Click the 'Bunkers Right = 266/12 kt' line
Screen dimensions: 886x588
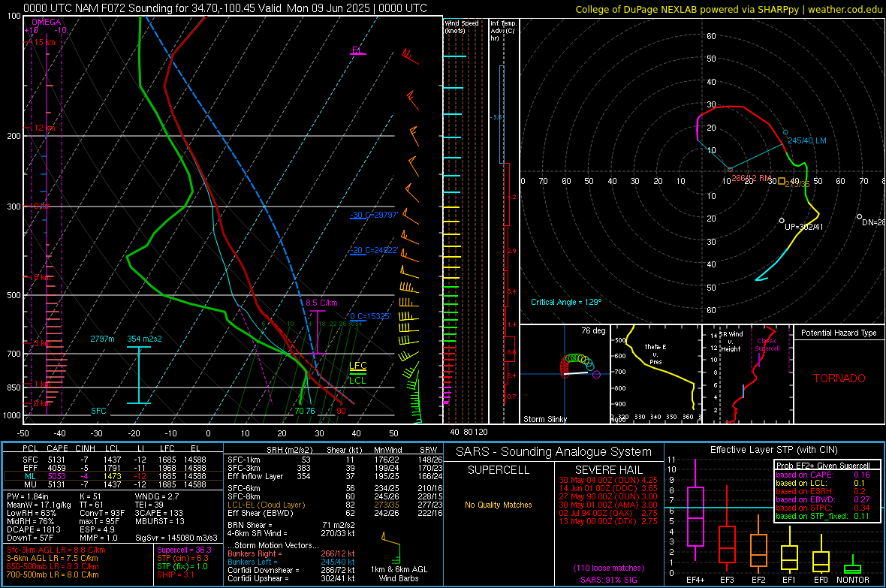(x=291, y=553)
